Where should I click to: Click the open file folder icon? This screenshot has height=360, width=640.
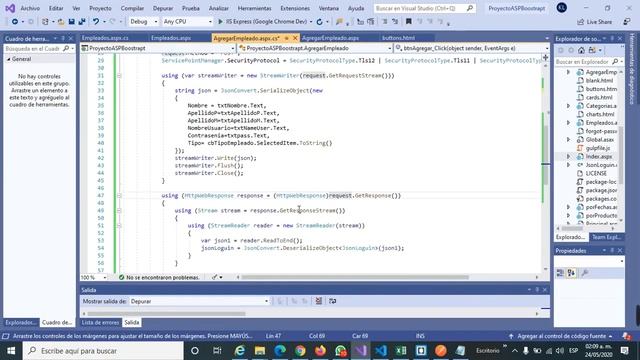[x=61, y=21]
